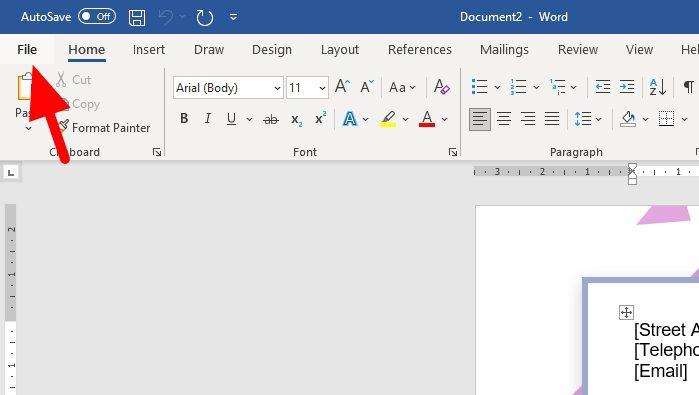The width and height of the screenshot is (699, 395).
Task: Toggle the AutoSave switch
Action: 97,17
